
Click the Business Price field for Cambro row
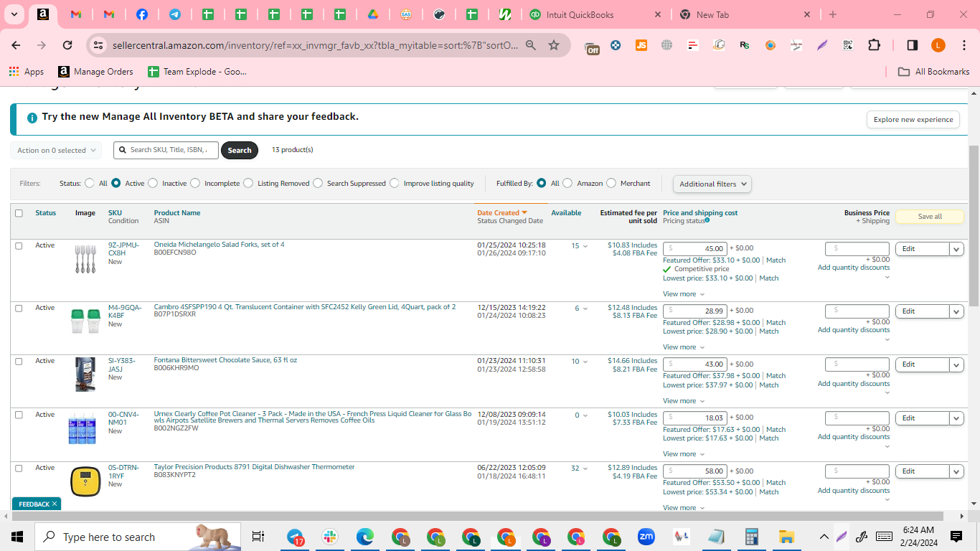pos(857,311)
